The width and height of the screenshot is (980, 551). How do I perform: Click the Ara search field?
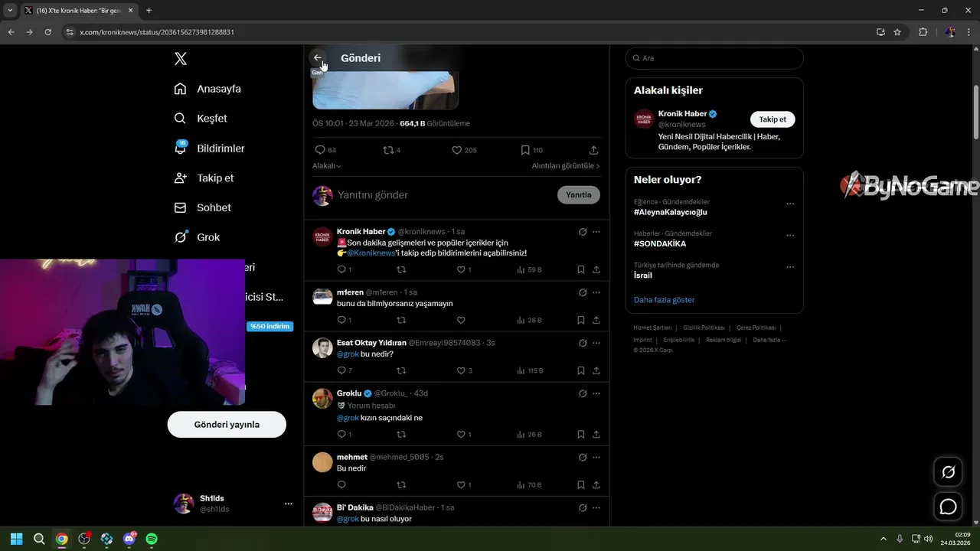[x=714, y=58]
